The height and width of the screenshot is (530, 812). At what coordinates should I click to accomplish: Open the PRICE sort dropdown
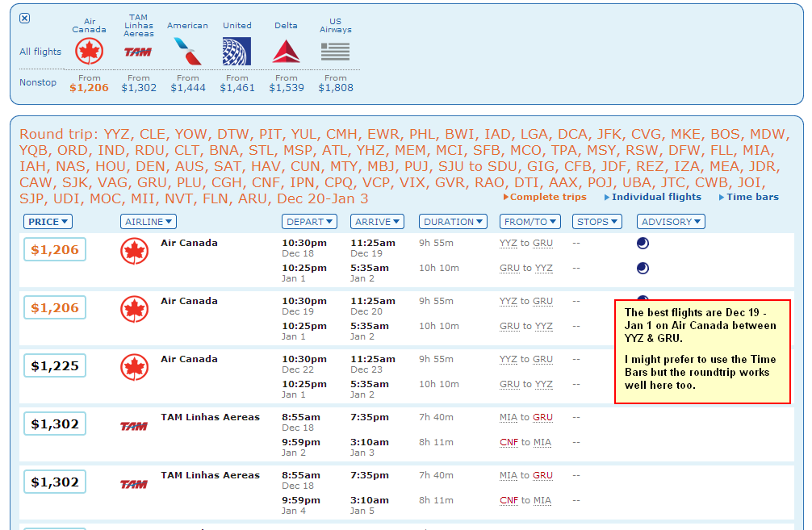[48, 222]
